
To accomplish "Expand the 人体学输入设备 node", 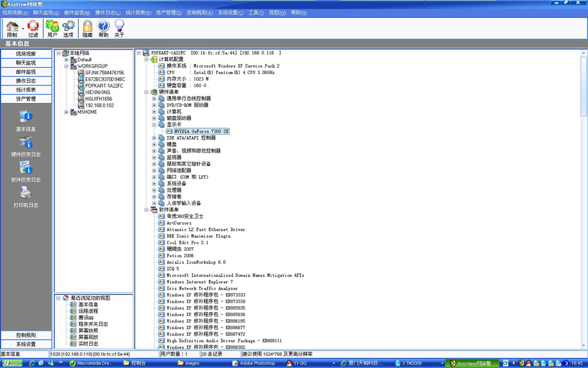I will (154, 203).
